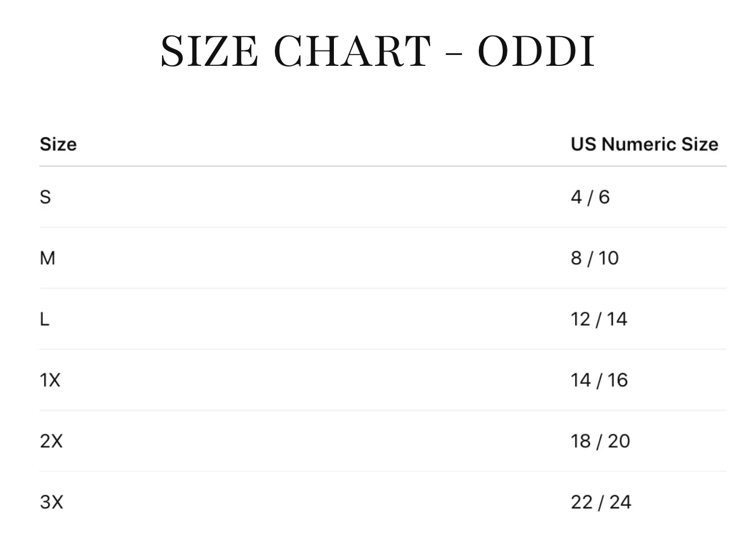Click the 8 / 10 numeric size value

[594, 258]
